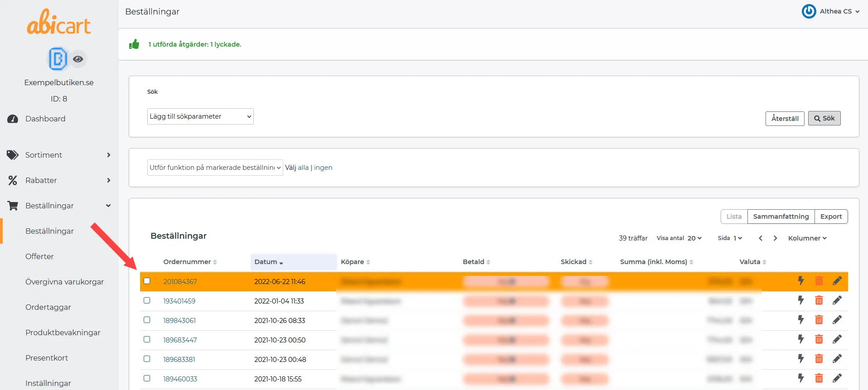Edit order 201084367 with pencil icon
The width and height of the screenshot is (868, 390).
(837, 281)
